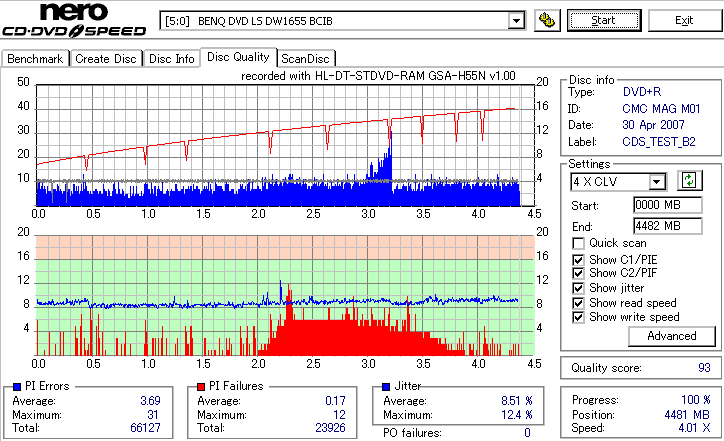Open Advanced settings
The height and width of the screenshot is (441, 724).
pyautogui.click(x=672, y=336)
